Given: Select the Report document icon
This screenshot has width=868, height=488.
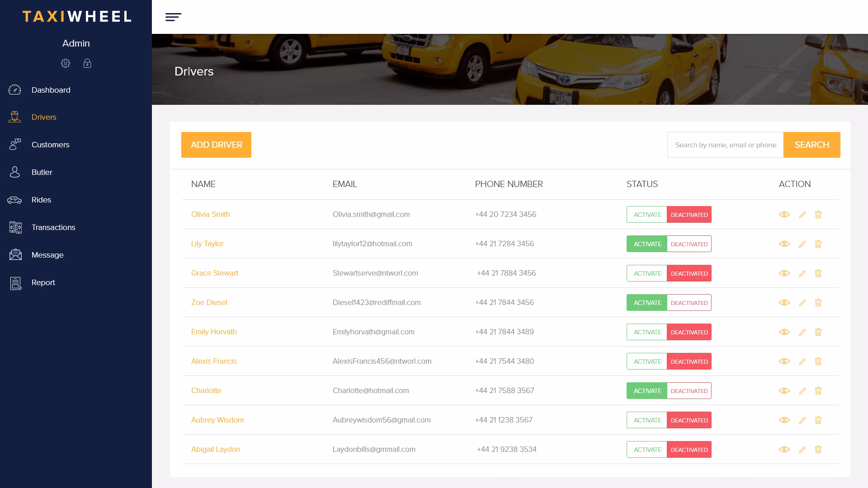Looking at the screenshot, I should pos(15,283).
